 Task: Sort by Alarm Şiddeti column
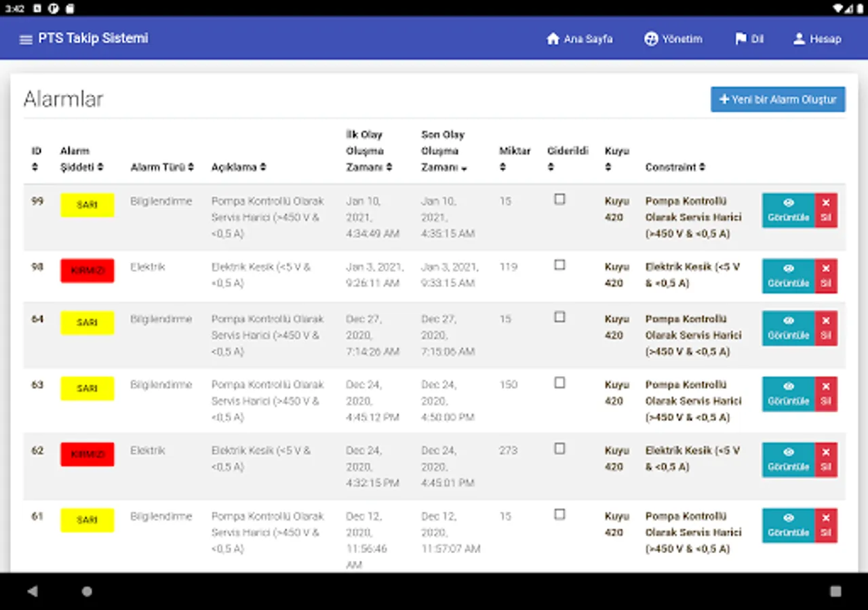pos(81,167)
